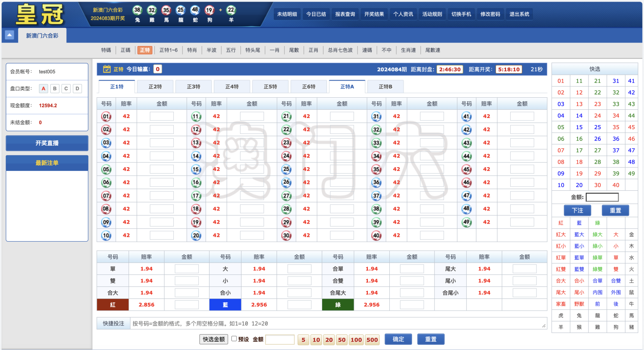This screenshot has height=350, width=644.
Task: Select the red 紅 color cell
Action: pos(113,305)
